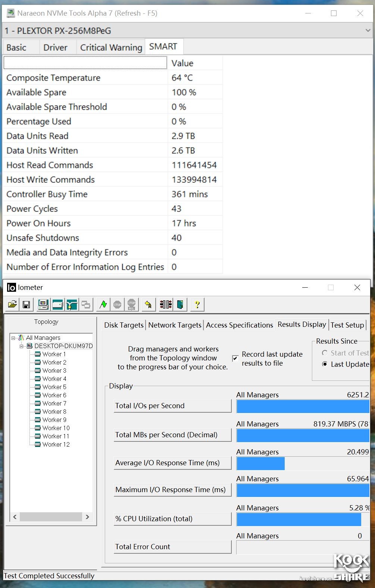Click the Stop All tests icon

pyautogui.click(x=131, y=304)
